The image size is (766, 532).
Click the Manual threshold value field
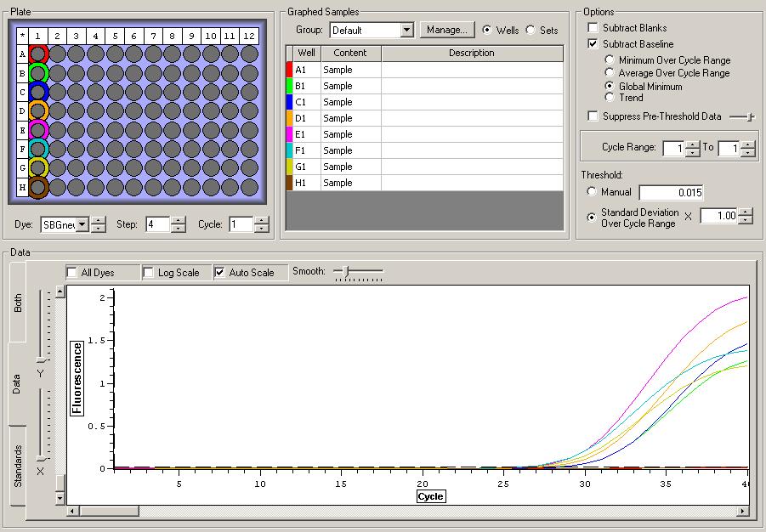(x=672, y=192)
